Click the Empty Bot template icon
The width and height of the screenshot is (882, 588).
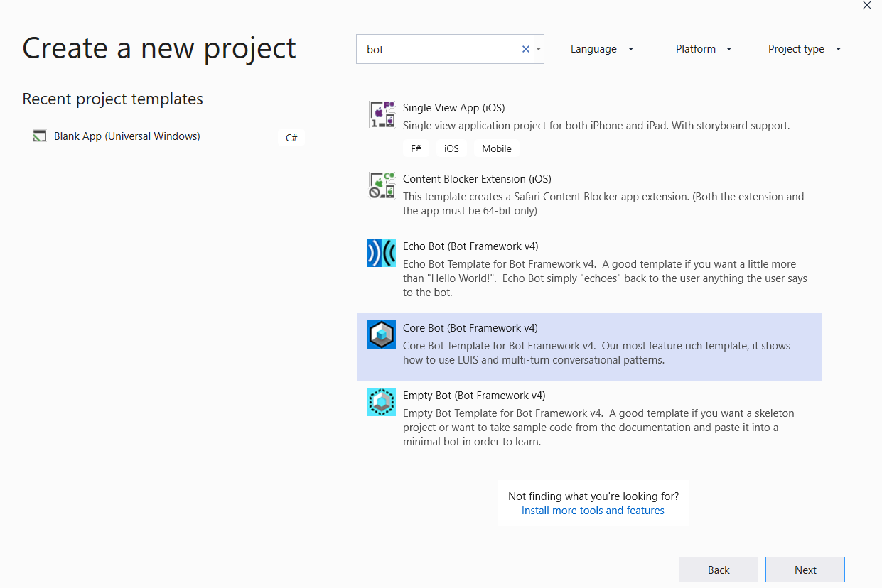tap(382, 402)
